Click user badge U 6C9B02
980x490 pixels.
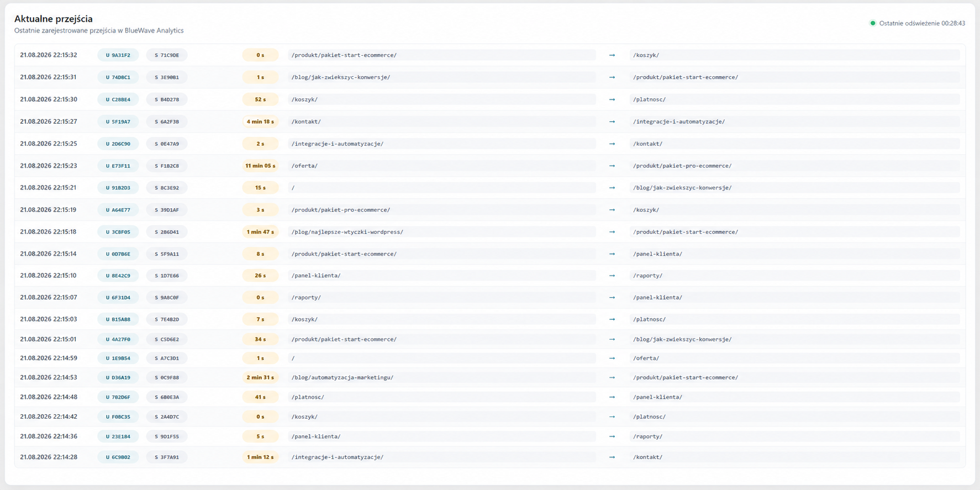[118, 457]
